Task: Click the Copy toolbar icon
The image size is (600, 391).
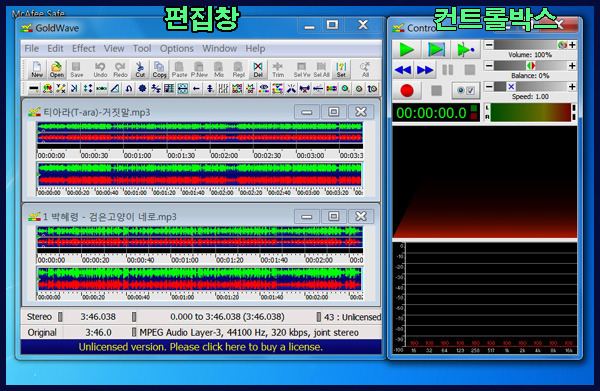Action: pos(159,69)
